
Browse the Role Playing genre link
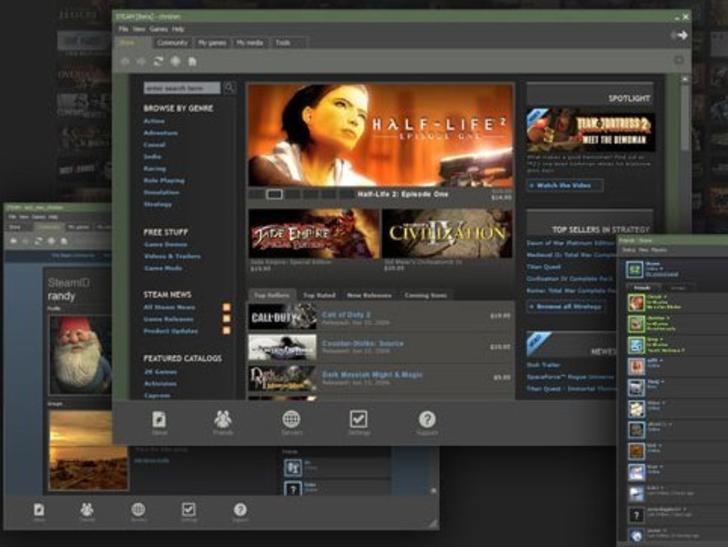click(x=164, y=180)
